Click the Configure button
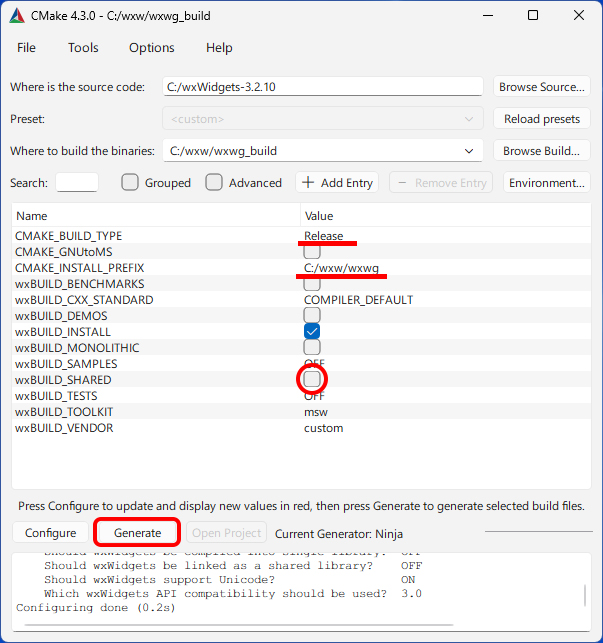This screenshot has width=603, height=643. click(50, 532)
